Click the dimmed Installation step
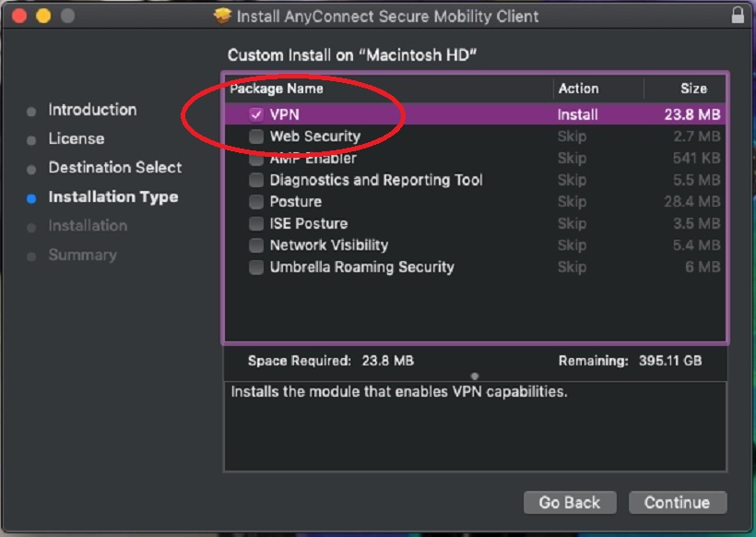 click(x=88, y=226)
